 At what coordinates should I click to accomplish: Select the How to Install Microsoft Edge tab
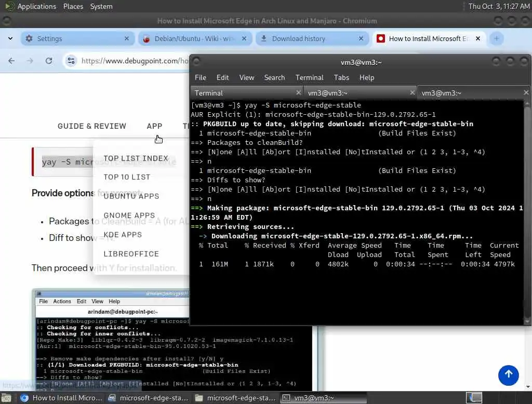[429, 38]
